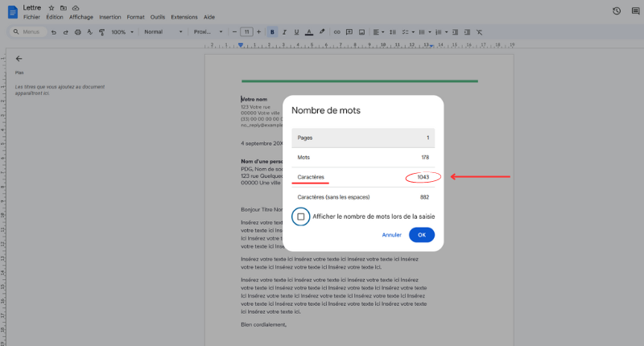Open the Extensions menu
The image size is (644, 346).
tap(184, 17)
